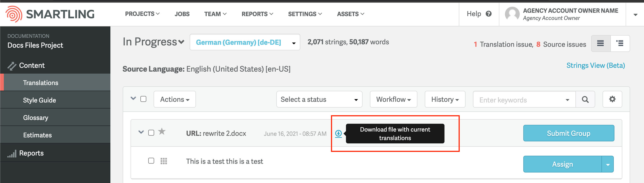Viewport: 644px width, 183px height.
Task: Click the 'This is a test' string text
Action: click(x=224, y=161)
